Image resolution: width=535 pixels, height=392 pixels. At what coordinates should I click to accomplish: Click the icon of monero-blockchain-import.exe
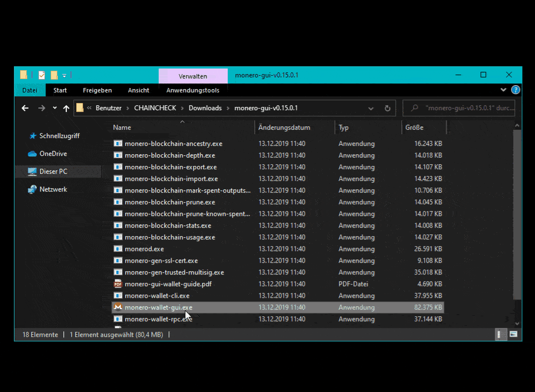pyautogui.click(x=118, y=178)
